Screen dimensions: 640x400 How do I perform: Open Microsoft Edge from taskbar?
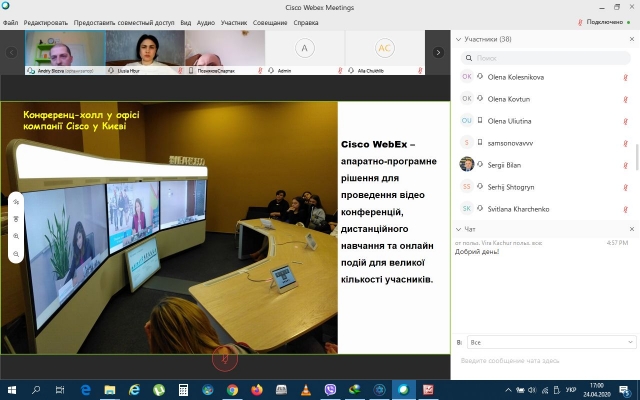pyautogui.click(x=85, y=390)
